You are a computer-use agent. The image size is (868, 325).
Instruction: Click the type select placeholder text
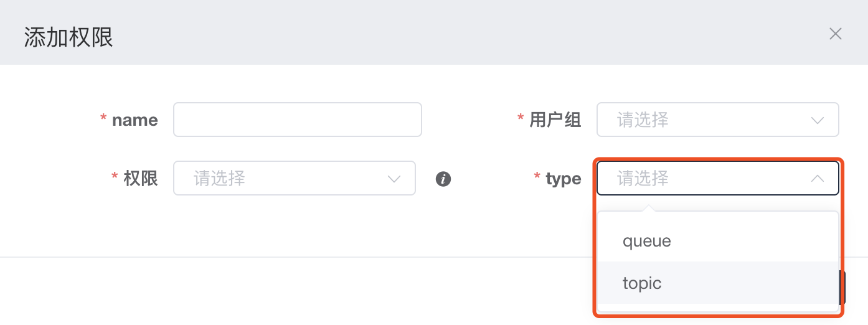pos(643,179)
